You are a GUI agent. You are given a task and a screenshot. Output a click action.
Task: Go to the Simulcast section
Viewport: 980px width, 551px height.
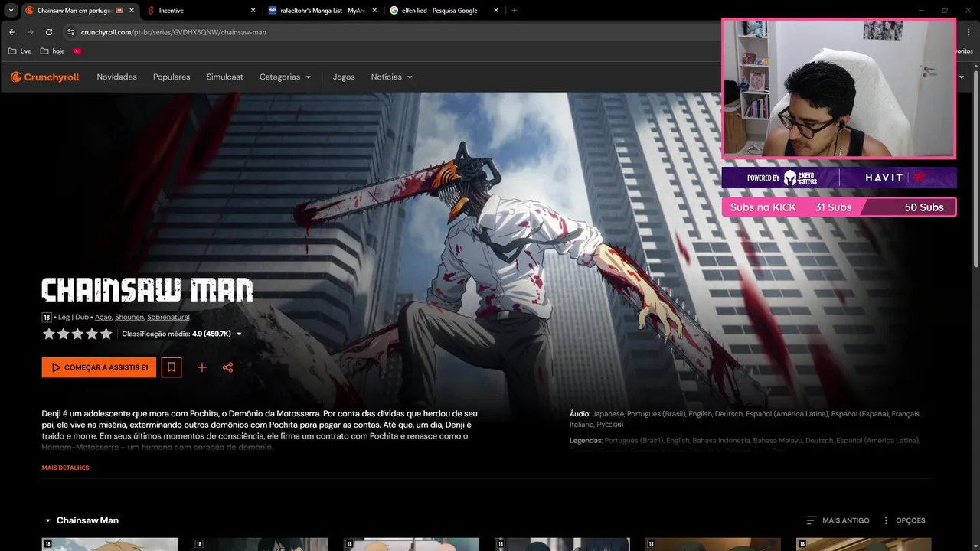[224, 77]
